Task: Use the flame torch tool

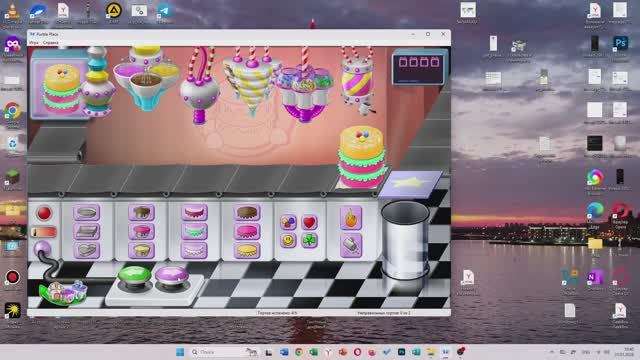Action: (x=351, y=218)
